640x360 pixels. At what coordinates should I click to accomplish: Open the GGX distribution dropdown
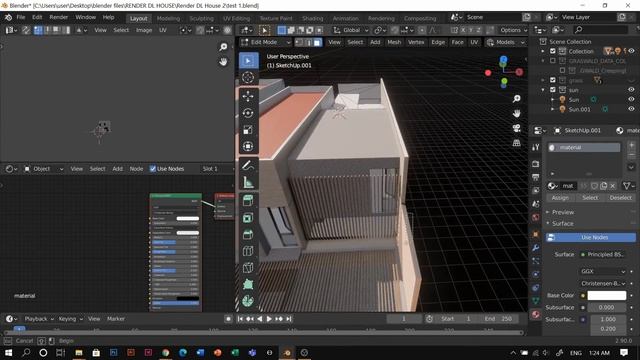[x=603, y=271]
